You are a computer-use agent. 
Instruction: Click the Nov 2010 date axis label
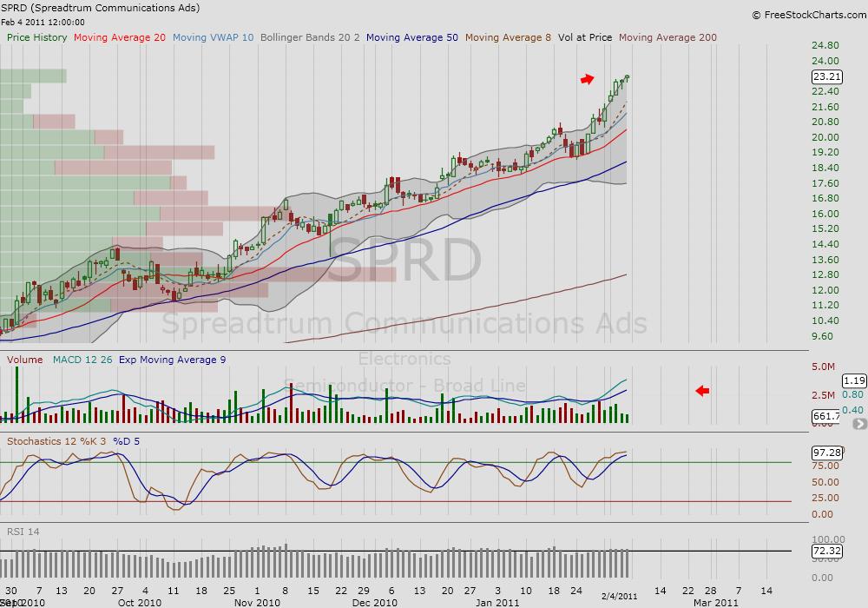258,603
